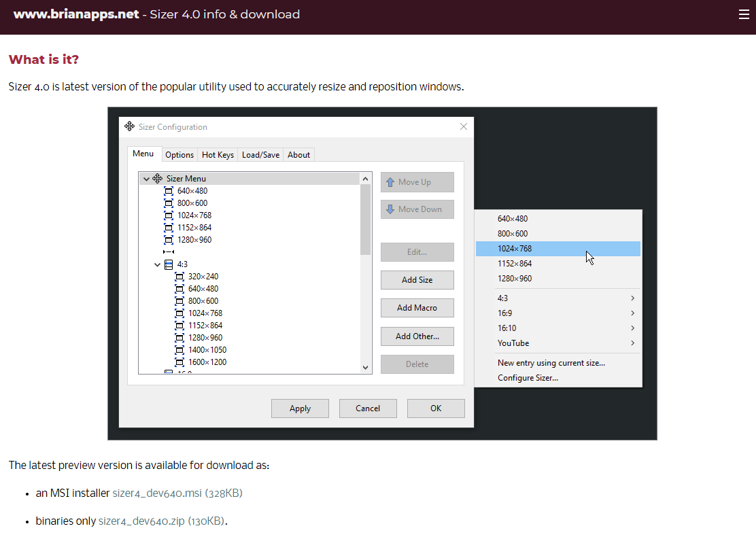Cancel the Sizer Configuration dialog
Screen dimensions: 756x539
click(x=368, y=408)
